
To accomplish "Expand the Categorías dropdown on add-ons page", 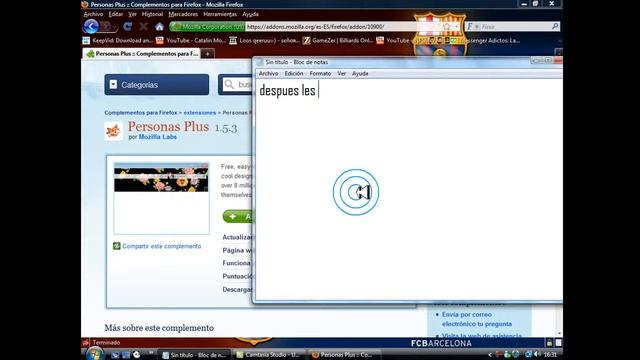I will pos(157,84).
